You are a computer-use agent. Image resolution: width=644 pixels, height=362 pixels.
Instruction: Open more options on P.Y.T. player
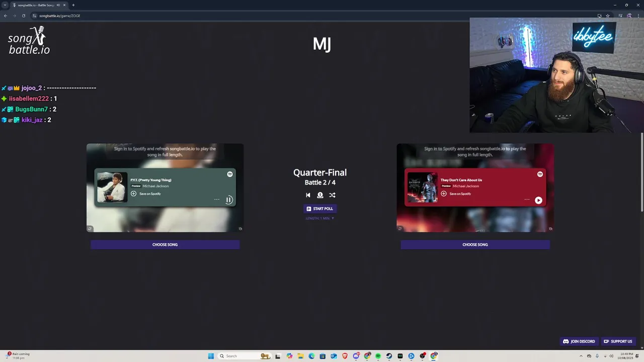click(217, 200)
